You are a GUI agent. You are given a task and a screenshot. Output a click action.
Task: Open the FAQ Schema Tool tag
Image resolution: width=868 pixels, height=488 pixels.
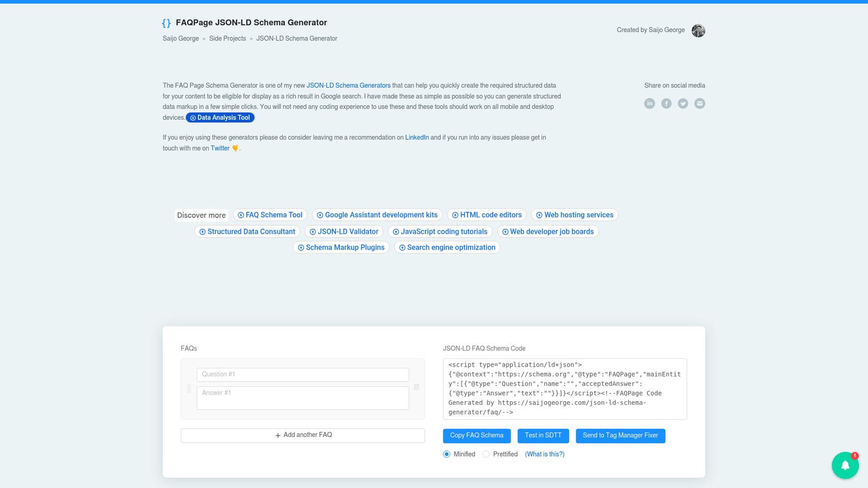tap(270, 215)
